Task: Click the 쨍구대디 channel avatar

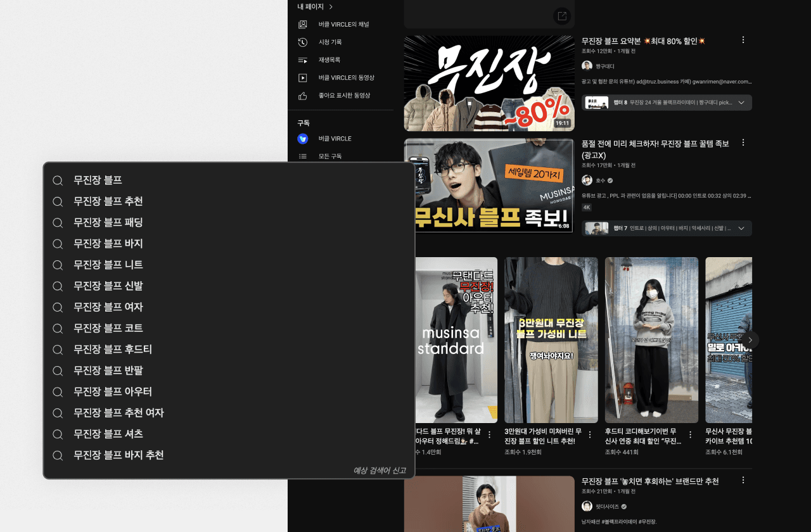Action: point(587,66)
